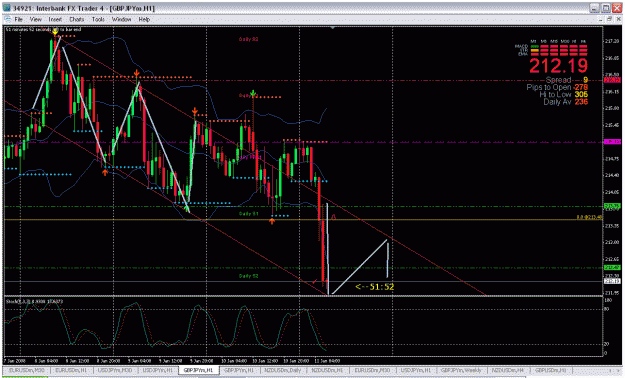The height and width of the screenshot is (378, 625).
Task: Switch to the EURUSDm,H1 chart tab
Action: coord(71,370)
